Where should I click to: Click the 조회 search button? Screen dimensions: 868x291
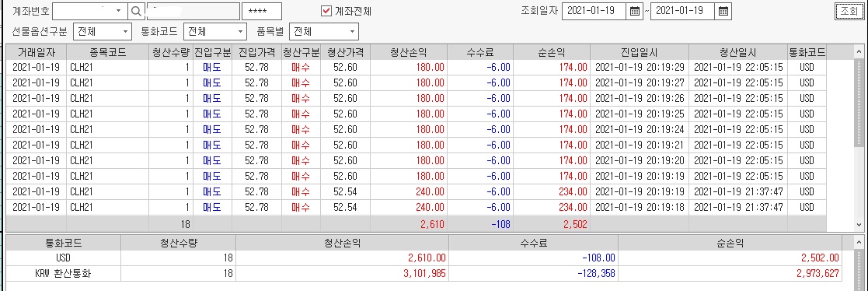[x=849, y=11]
